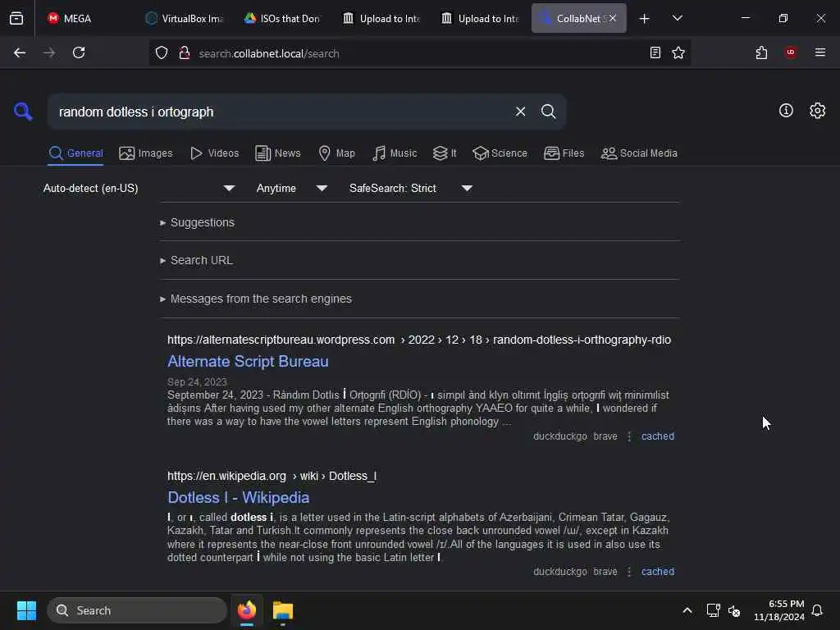Viewport: 840px width, 630px height.
Task: Select the Music search category
Action: click(x=395, y=153)
